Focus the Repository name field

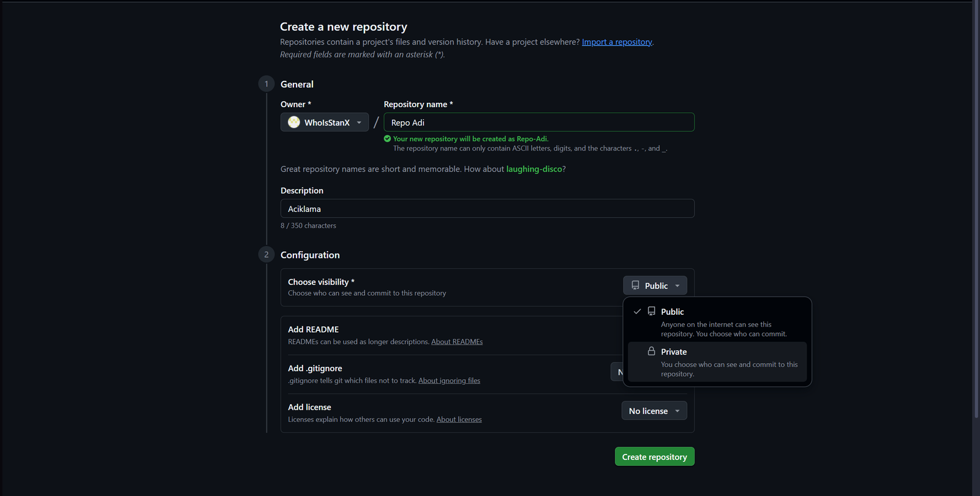tap(539, 122)
